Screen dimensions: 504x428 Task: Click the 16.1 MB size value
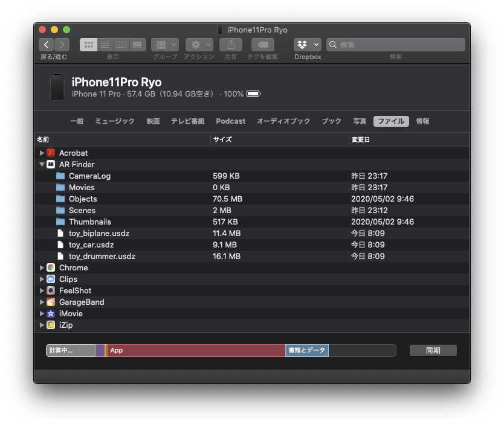(226, 256)
